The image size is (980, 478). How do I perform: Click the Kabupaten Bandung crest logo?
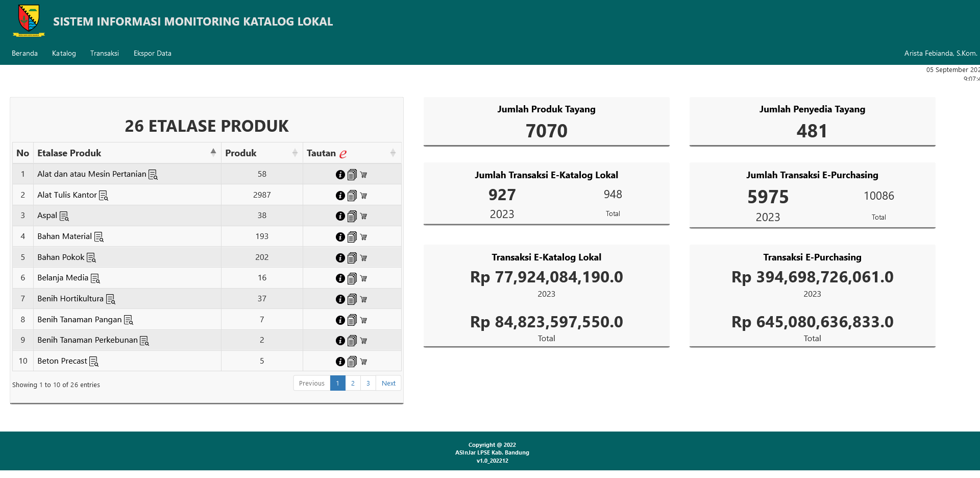coord(29,20)
